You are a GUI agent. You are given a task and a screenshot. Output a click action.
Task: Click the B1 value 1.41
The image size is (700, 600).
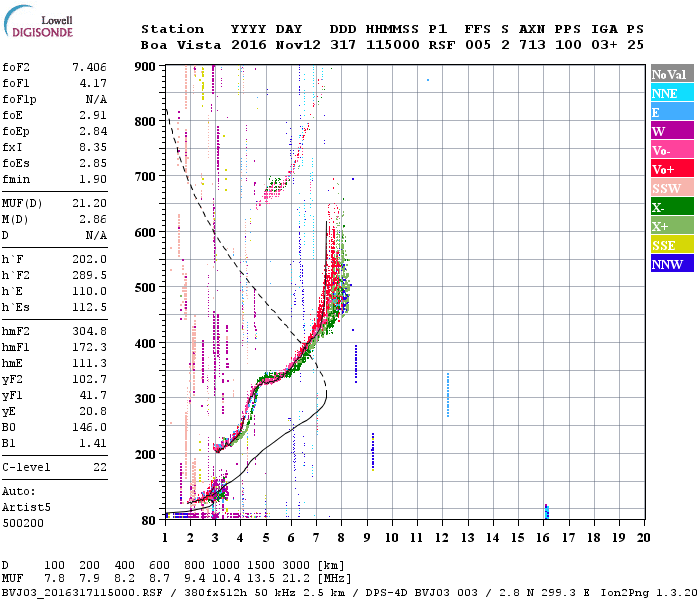[93, 444]
